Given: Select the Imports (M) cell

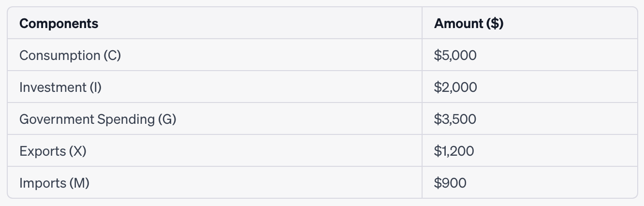Looking at the screenshot, I should click(x=215, y=183).
